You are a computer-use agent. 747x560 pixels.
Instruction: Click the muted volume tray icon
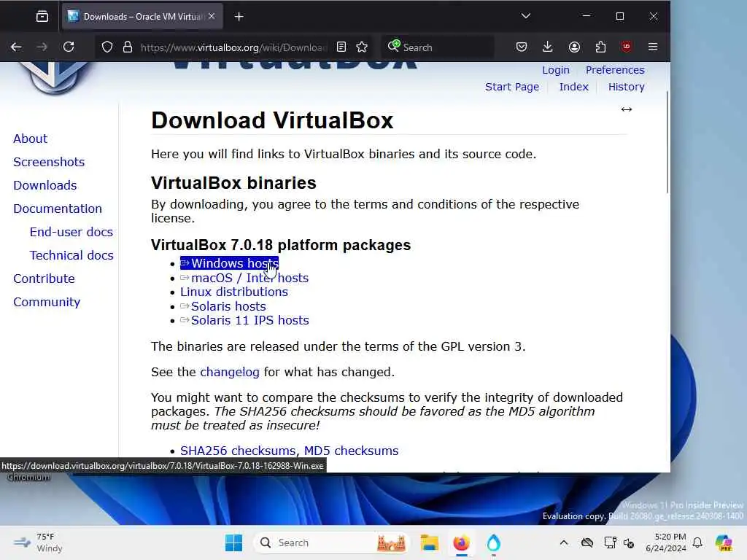pyautogui.click(x=629, y=543)
